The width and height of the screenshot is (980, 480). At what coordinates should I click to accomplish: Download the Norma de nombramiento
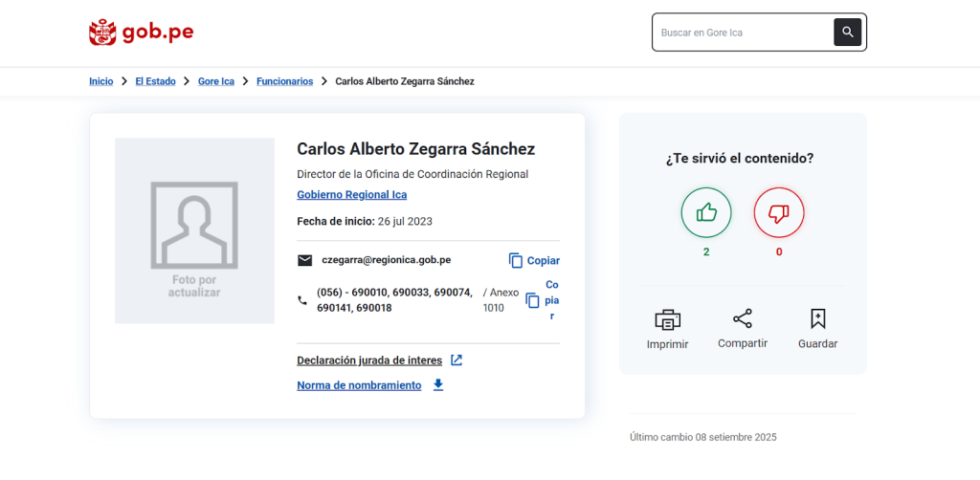click(x=359, y=385)
